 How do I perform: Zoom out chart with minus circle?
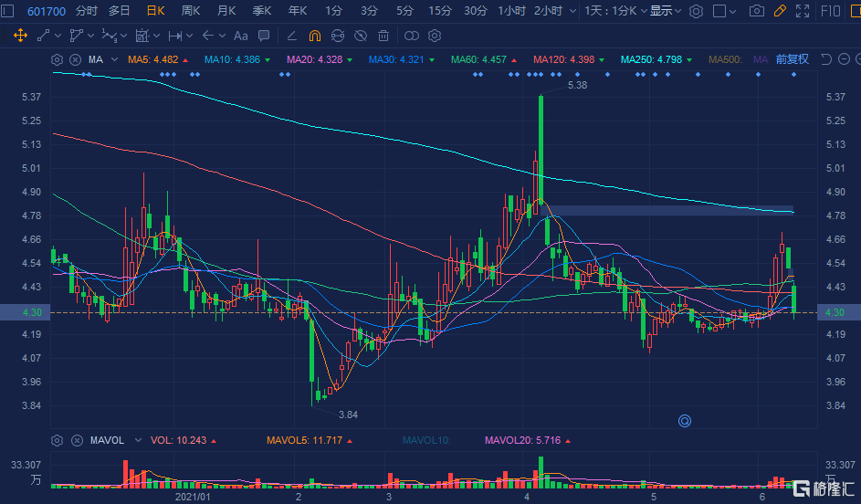click(845, 59)
